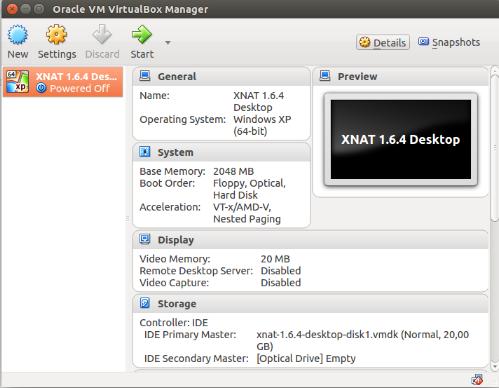Click Video Capture Disabled value
Screen dimensions: 499x388
pos(281,283)
